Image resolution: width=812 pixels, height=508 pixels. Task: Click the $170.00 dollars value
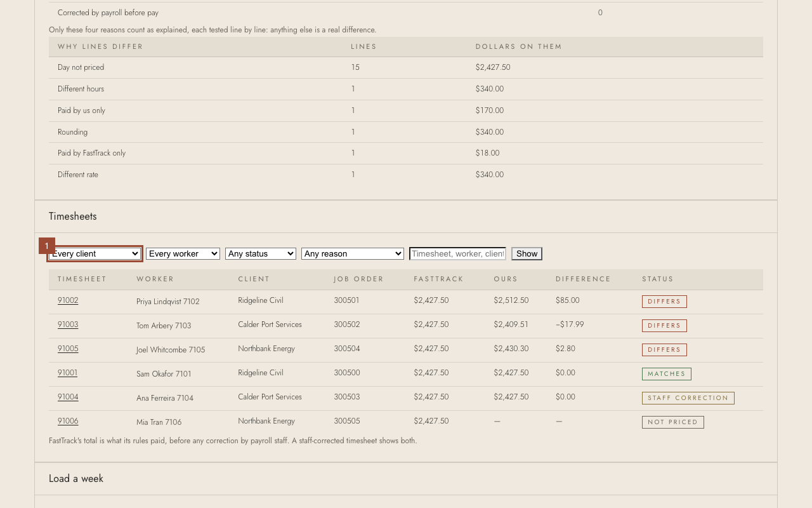coord(490,110)
